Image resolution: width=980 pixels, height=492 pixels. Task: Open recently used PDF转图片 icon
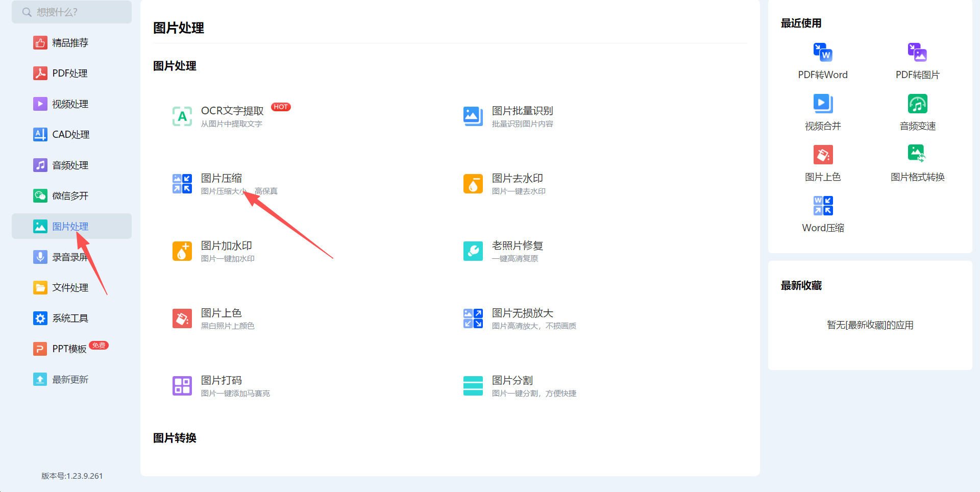[x=918, y=52]
